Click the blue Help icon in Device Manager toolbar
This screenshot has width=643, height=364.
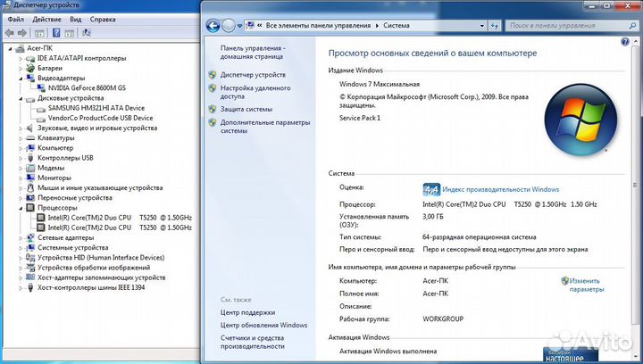tap(56, 33)
